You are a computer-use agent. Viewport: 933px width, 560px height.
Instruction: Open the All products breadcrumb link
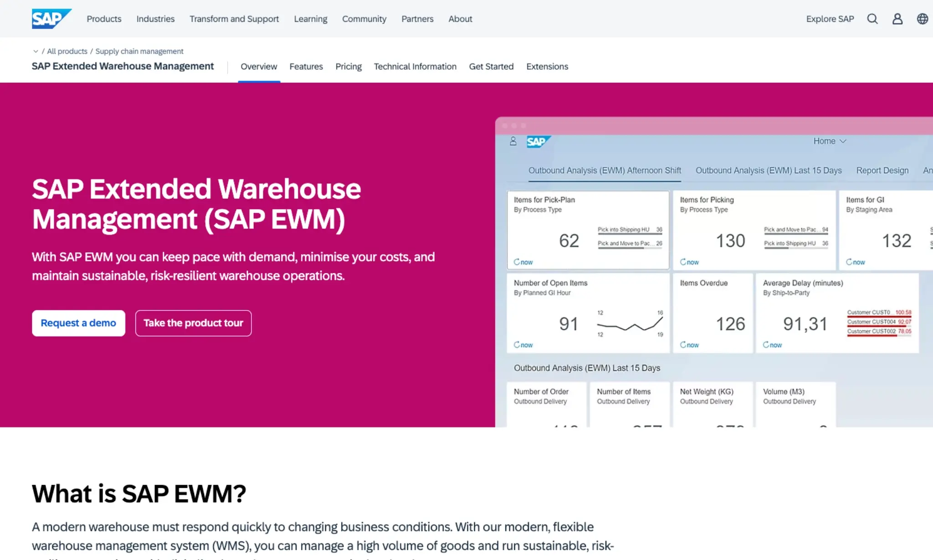(x=67, y=51)
